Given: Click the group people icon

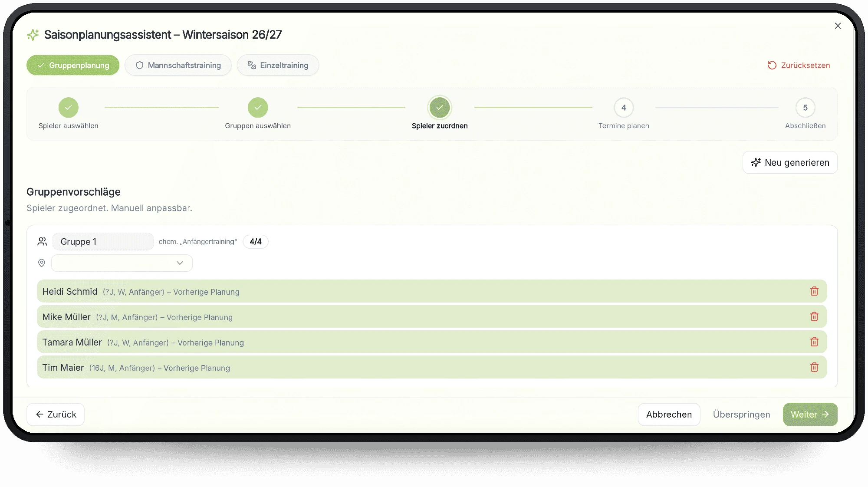Looking at the screenshot, I should pos(42,242).
